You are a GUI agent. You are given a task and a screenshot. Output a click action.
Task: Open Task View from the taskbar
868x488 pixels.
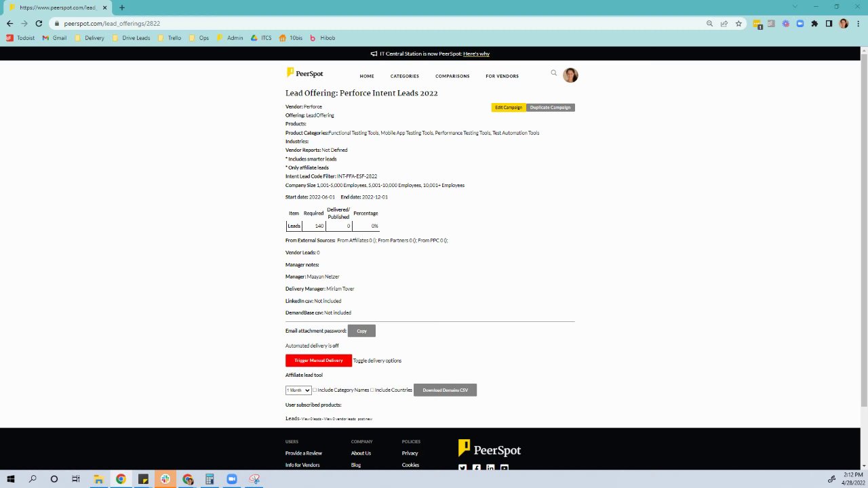76,479
